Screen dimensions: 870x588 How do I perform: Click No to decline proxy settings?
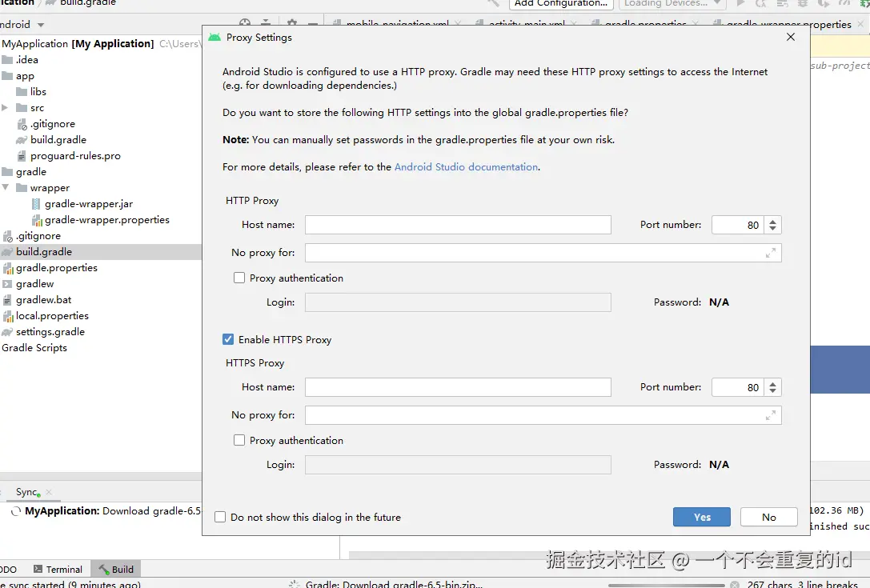tap(769, 517)
